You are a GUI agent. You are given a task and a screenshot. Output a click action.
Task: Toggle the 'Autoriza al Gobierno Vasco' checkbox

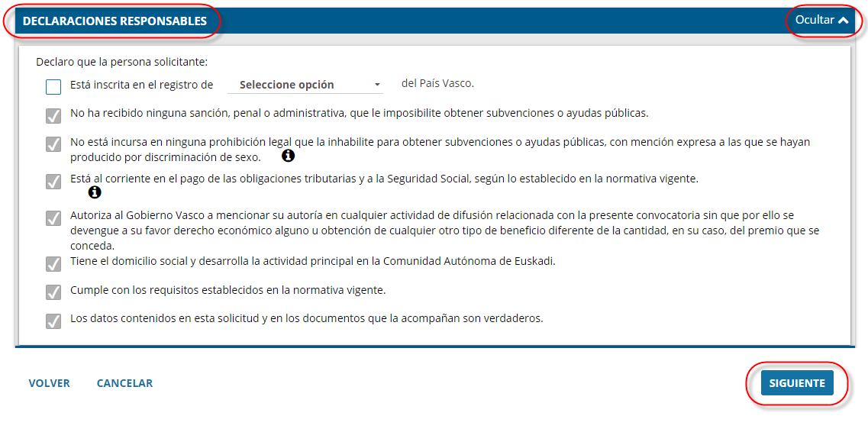[53, 218]
